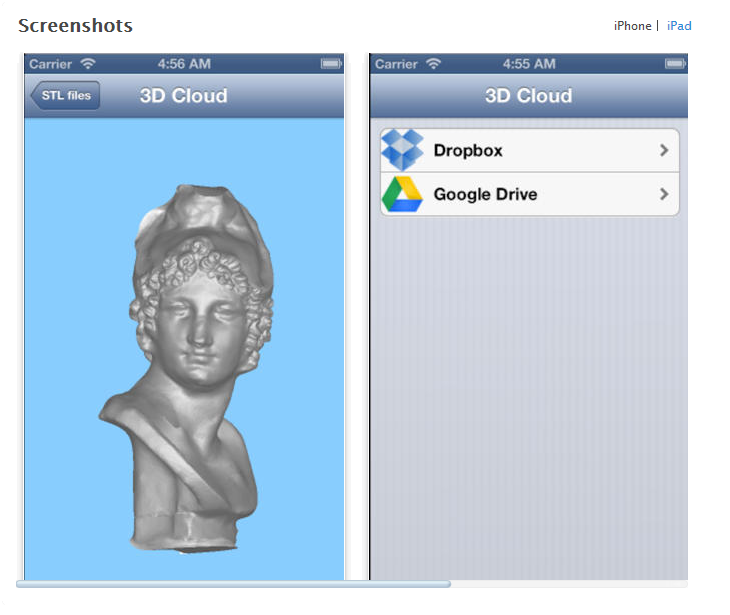730x615 pixels.
Task: Expand the Dropbox row chevron
Action: 664,150
